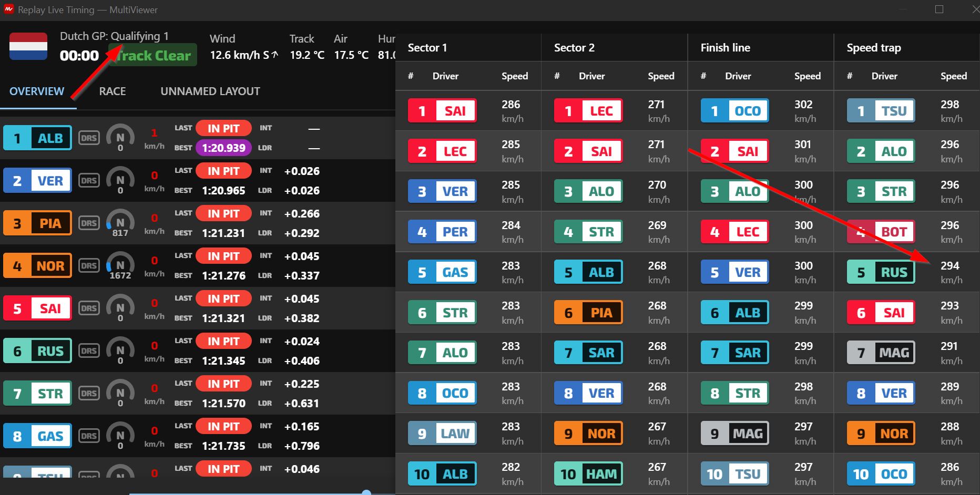Click the DRS indicator for NOR
This screenshot has height=495, width=980.
pyautogui.click(x=89, y=266)
